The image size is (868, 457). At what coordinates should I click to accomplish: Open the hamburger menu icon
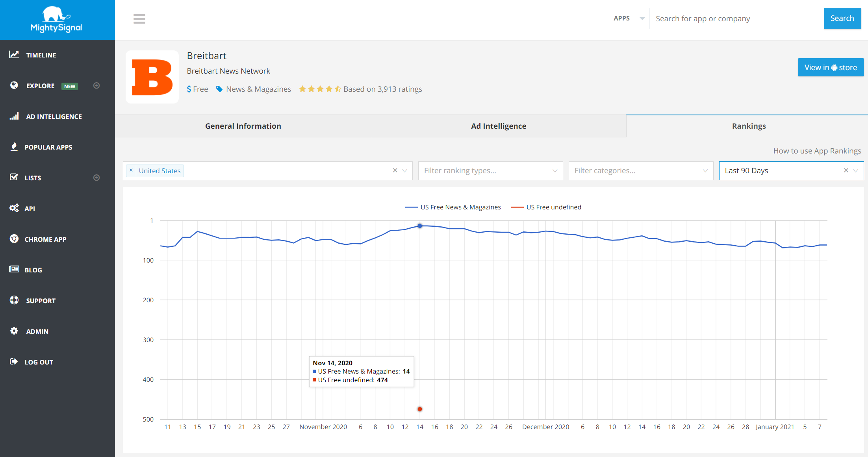(139, 19)
